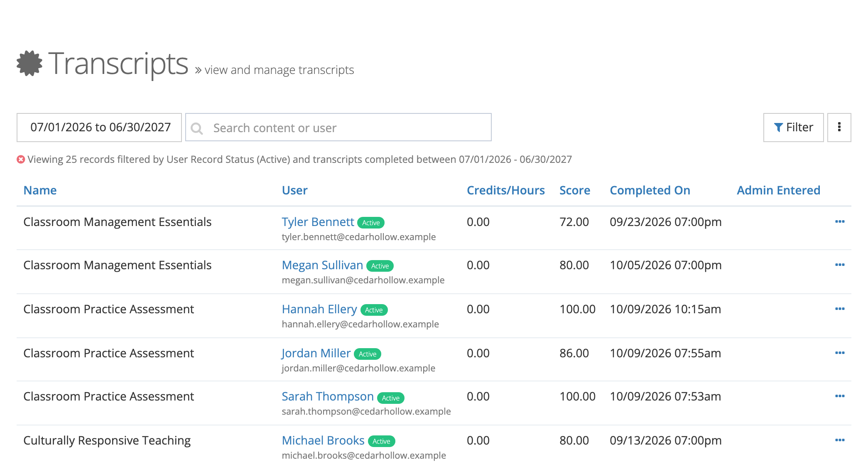The width and height of the screenshot is (868, 462).
Task: Open row actions for Tyler Bennett
Action: [x=840, y=222]
